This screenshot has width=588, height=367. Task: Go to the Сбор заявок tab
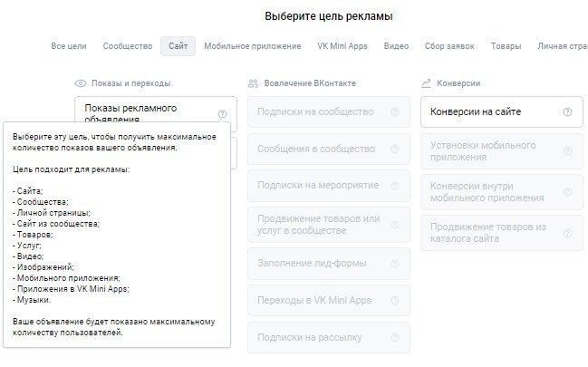[x=449, y=46]
